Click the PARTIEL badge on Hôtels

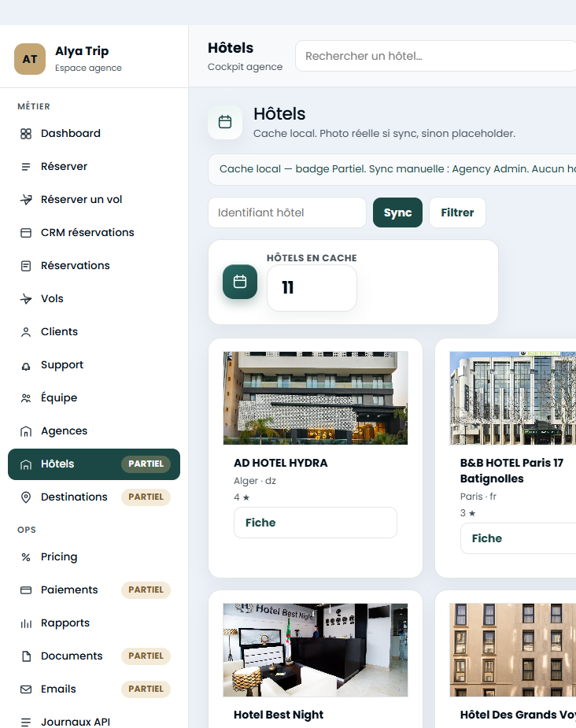coord(146,464)
